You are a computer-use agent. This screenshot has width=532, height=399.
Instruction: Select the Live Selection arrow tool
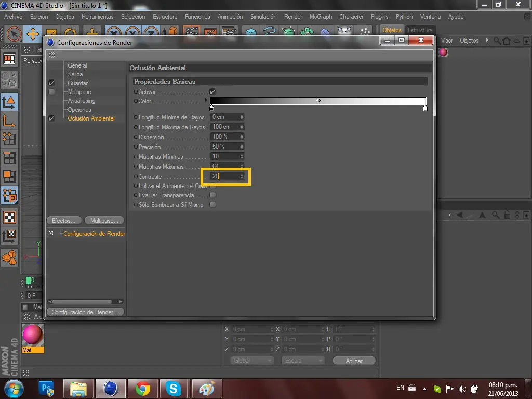[x=14, y=34]
